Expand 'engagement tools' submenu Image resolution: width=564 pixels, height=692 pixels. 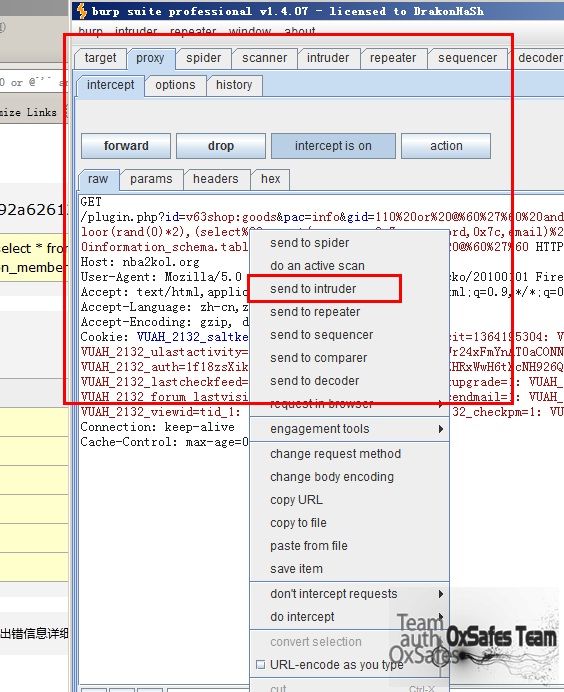point(349,429)
